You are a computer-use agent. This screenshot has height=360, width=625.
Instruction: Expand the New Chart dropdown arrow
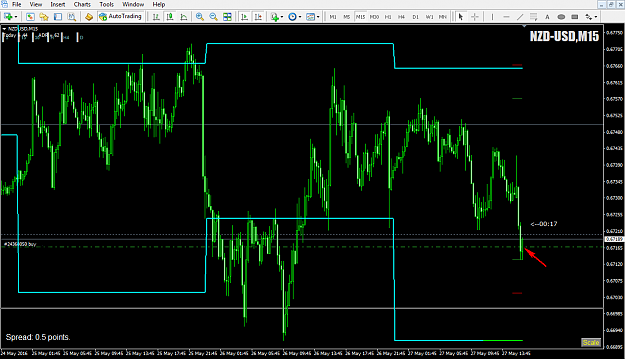click(x=16, y=17)
